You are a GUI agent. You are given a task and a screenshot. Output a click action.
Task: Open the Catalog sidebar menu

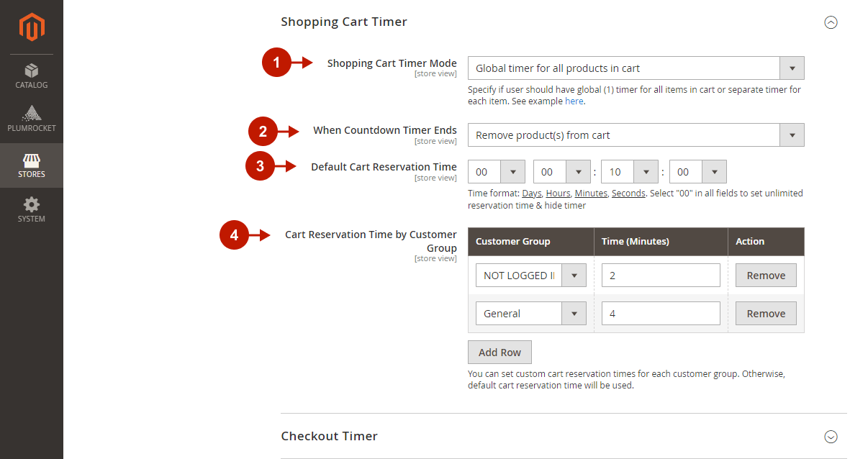pyautogui.click(x=32, y=76)
